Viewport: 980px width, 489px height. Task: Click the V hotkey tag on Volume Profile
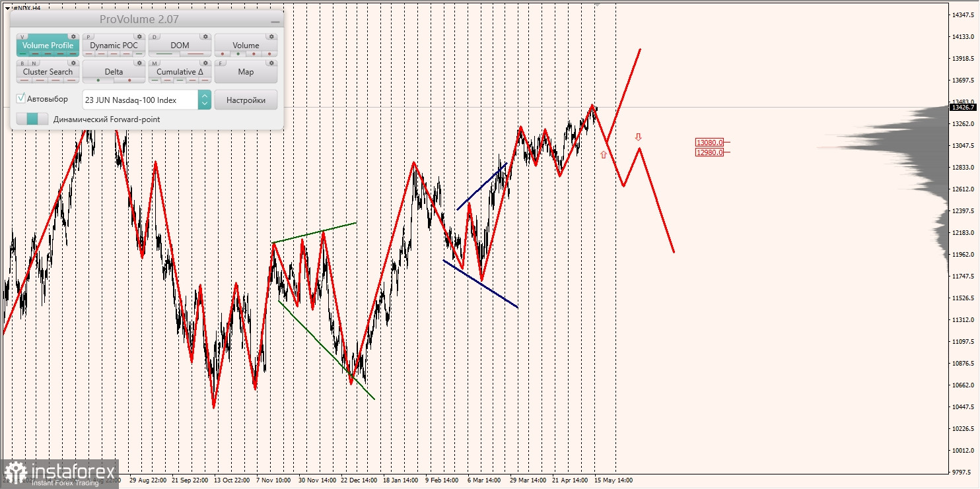click(22, 37)
